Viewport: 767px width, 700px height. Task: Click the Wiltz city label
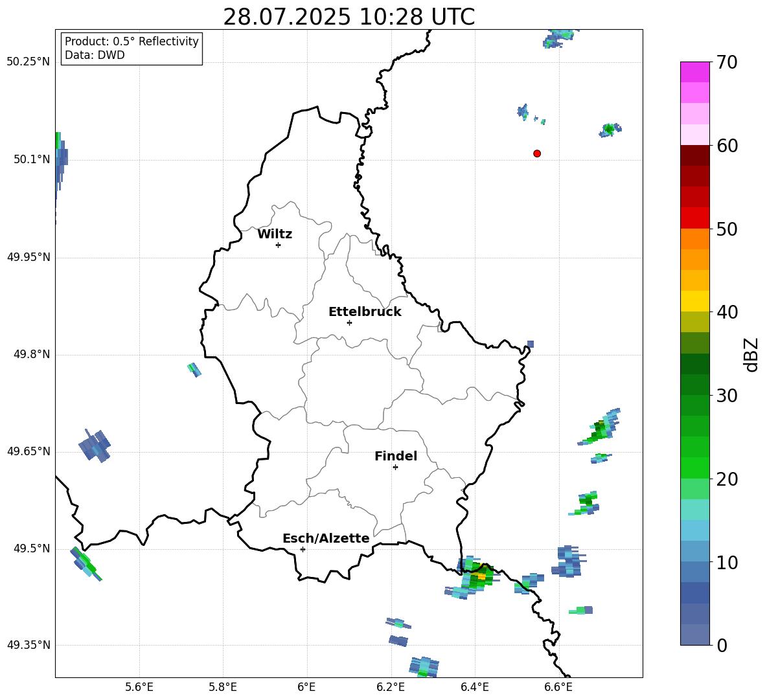pyautogui.click(x=275, y=234)
